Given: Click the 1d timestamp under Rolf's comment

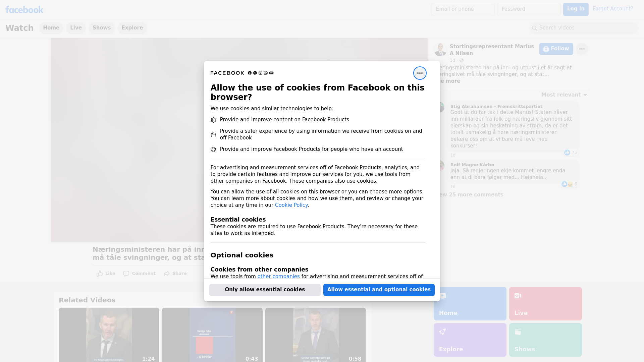Looking at the screenshot, I should (453, 187).
